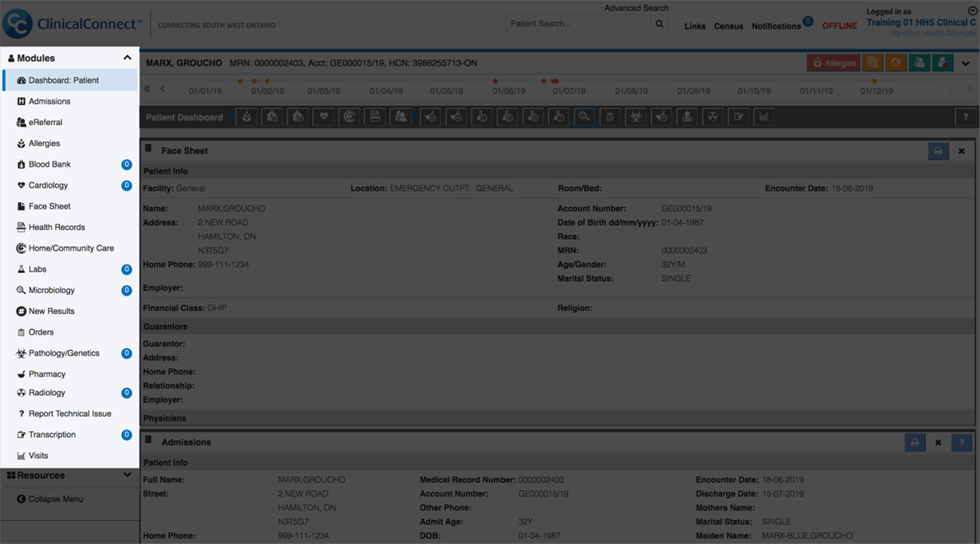Open the heart Cardiology toolbar icon

(323, 117)
